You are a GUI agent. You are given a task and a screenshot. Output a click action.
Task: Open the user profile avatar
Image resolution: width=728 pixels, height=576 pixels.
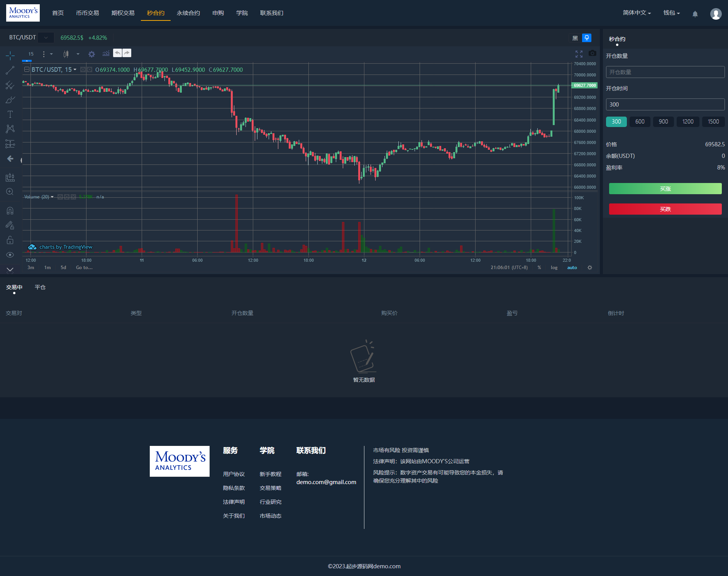point(716,14)
